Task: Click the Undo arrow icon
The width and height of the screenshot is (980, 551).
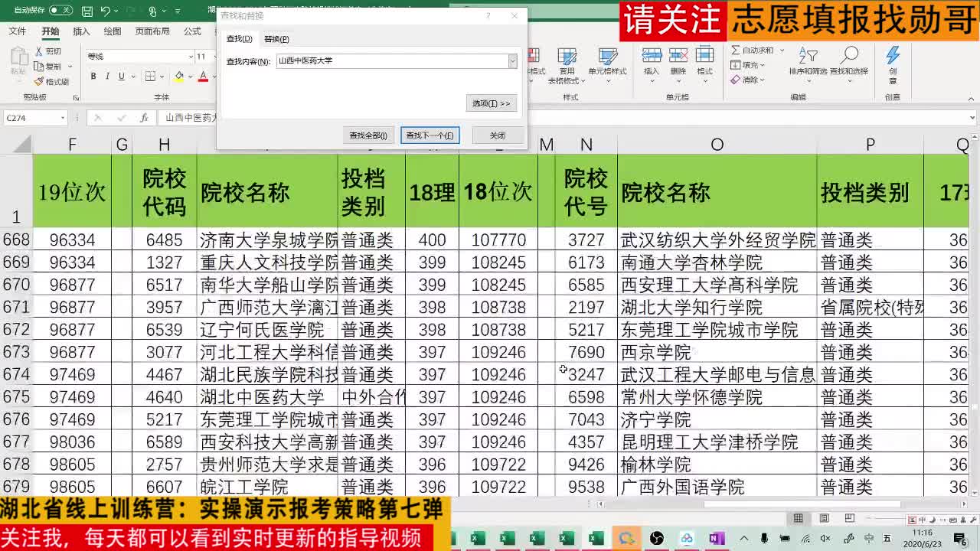Action: tap(106, 11)
